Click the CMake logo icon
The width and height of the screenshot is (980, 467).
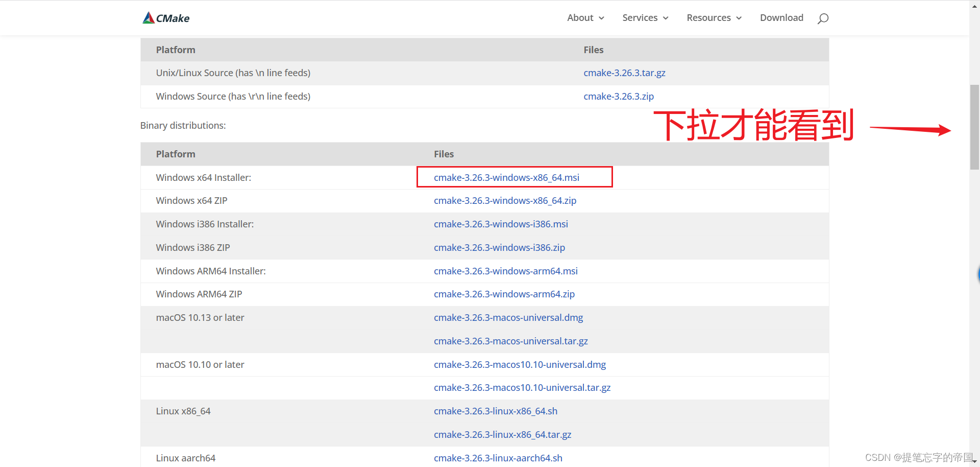[x=166, y=18]
